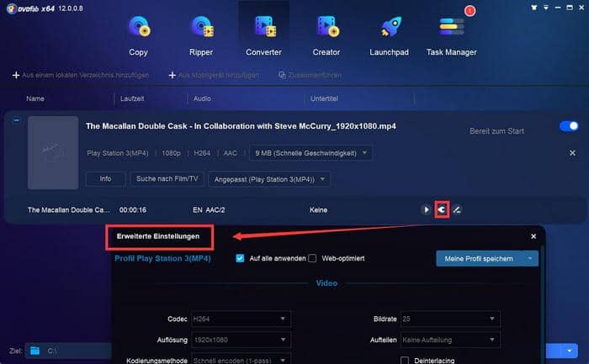This screenshot has width=589, height=364.
Task: Open the Angepasst Play Station 3 profile dropdown
Action: (269, 179)
